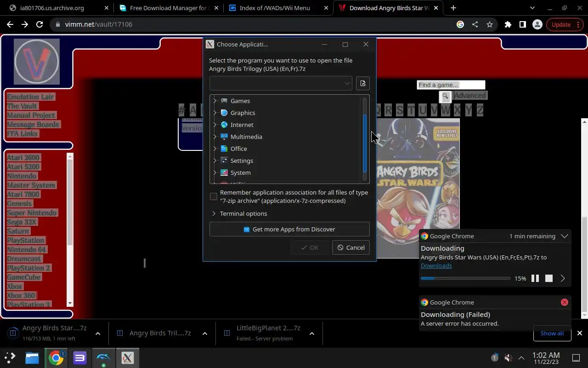Open Message Boards link
Viewport: 588px width, 368px height.
(33, 124)
